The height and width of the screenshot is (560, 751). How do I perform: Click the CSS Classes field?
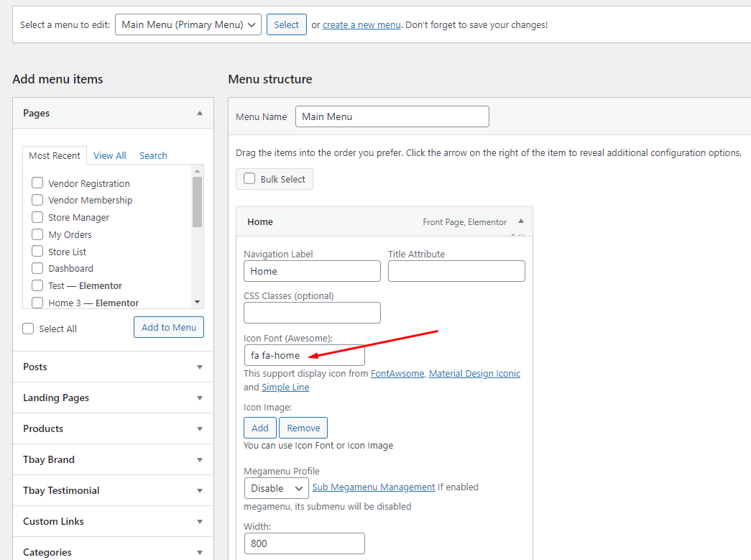[x=313, y=313]
